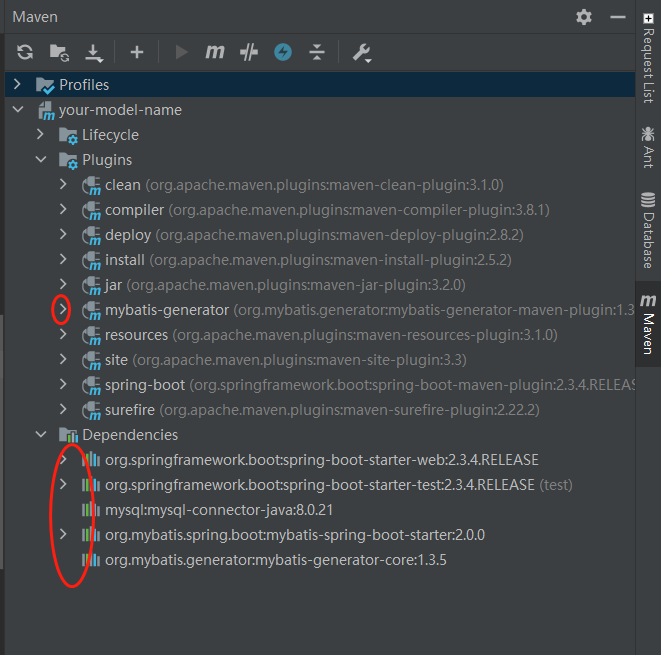This screenshot has width=661, height=655.
Task: Expand the jar plugin node
Action: pos(63,284)
